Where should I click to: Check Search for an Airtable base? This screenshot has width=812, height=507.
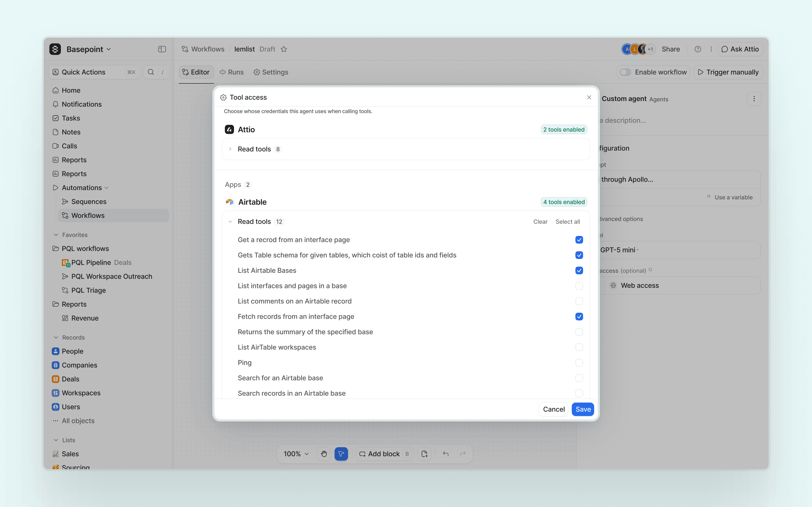coord(579,378)
